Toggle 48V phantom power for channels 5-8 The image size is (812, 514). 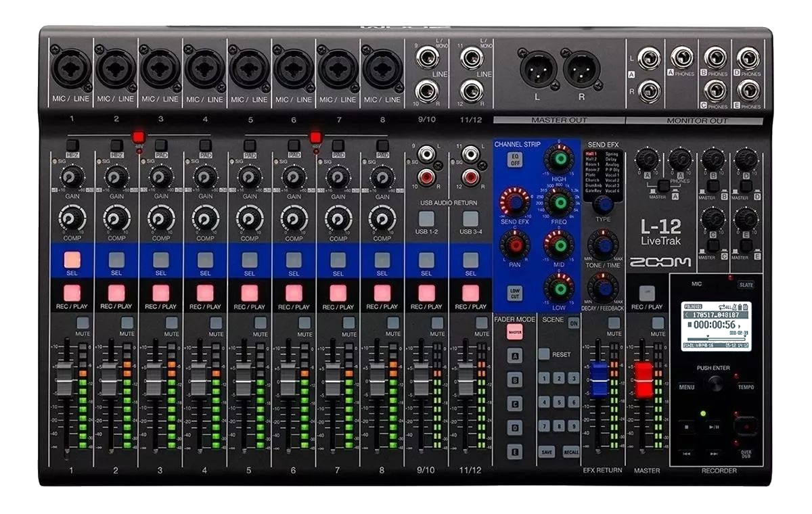(x=315, y=137)
